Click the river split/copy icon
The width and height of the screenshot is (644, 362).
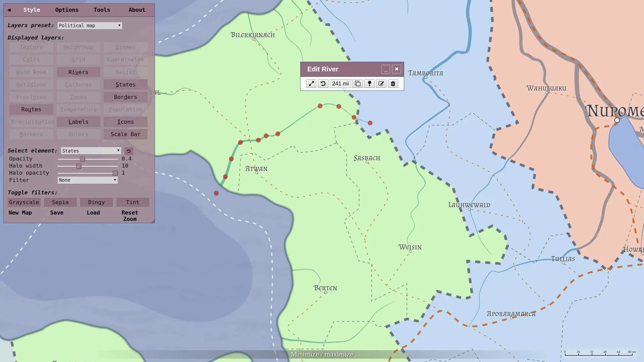pos(357,83)
